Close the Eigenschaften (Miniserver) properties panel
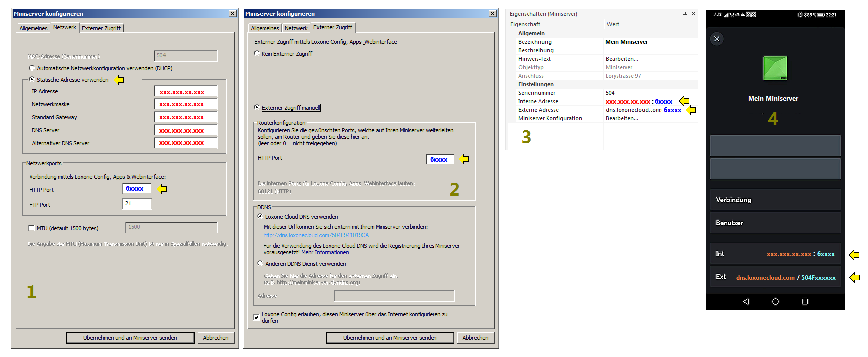 (693, 14)
